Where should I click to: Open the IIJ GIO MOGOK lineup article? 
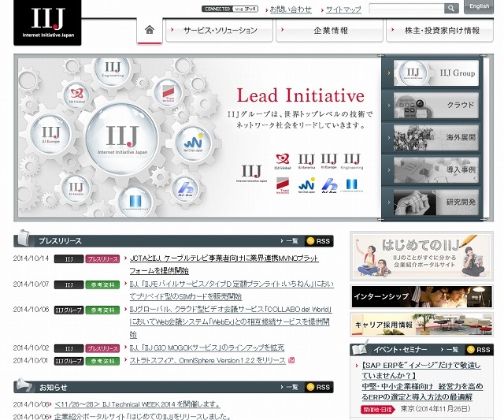click(x=207, y=348)
